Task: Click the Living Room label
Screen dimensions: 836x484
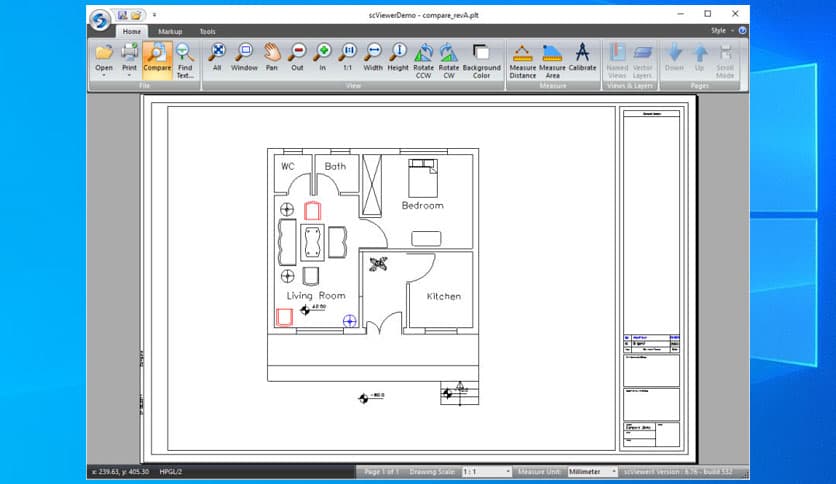Action: pos(316,296)
